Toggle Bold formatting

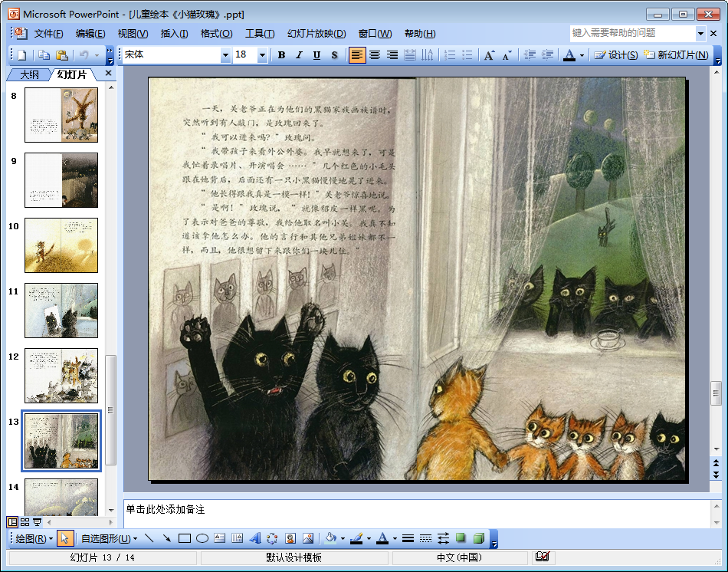[x=281, y=55]
